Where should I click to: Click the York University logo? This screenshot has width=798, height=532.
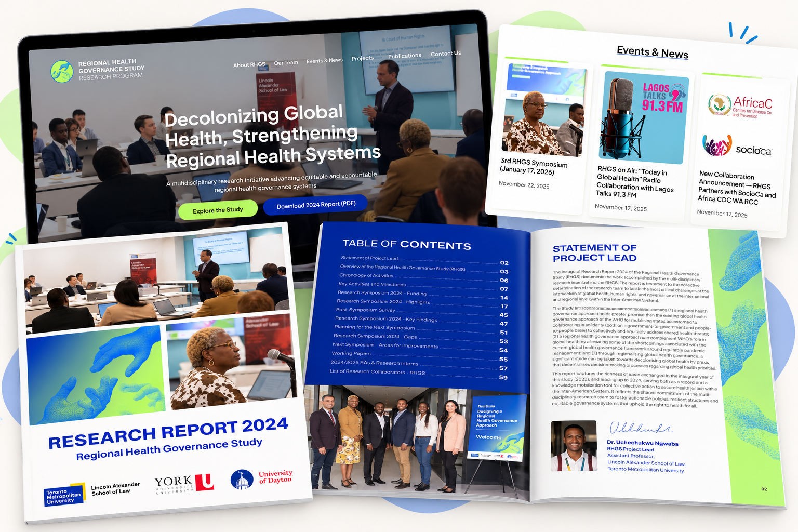click(184, 484)
